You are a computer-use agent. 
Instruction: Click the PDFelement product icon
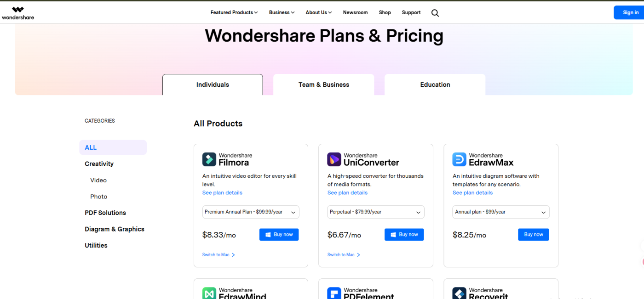pyautogui.click(x=334, y=293)
